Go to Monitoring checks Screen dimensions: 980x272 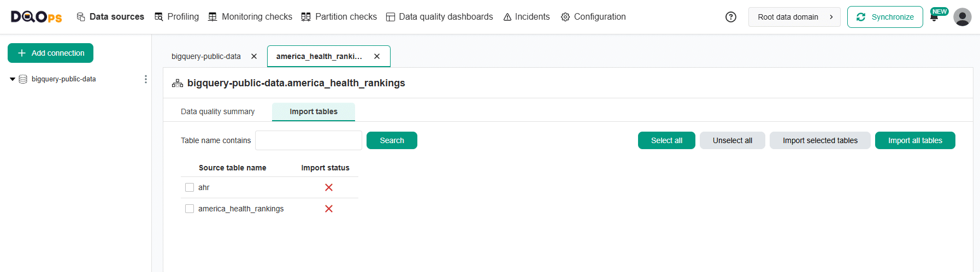(250, 17)
